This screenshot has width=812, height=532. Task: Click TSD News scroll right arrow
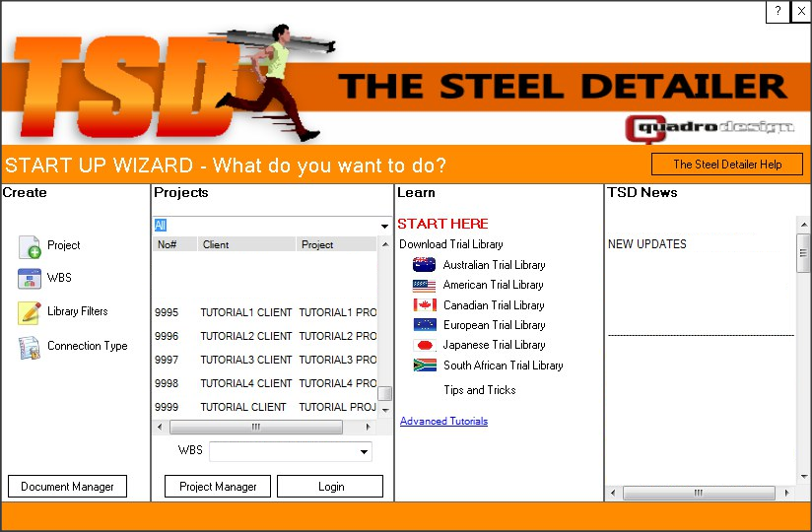786,493
